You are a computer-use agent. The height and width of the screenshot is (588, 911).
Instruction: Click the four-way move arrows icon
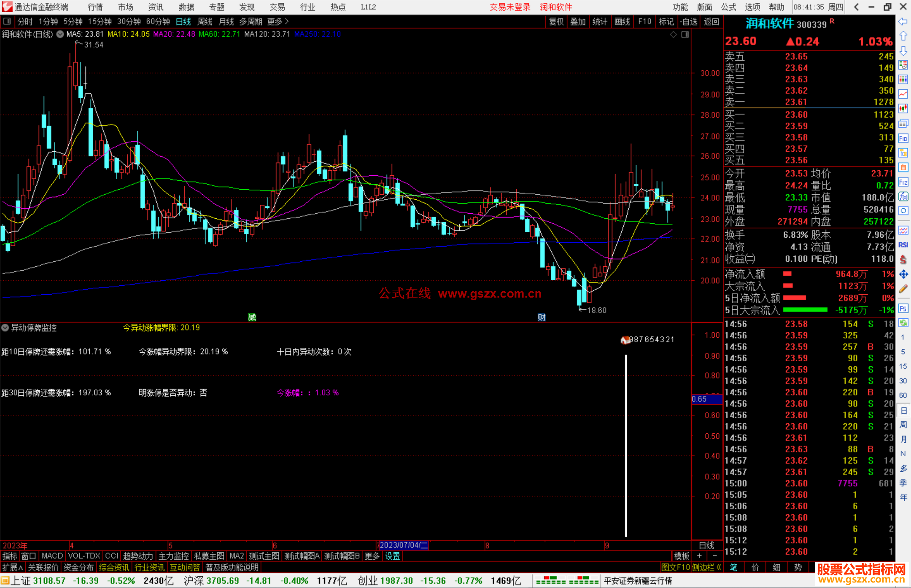[903, 274]
